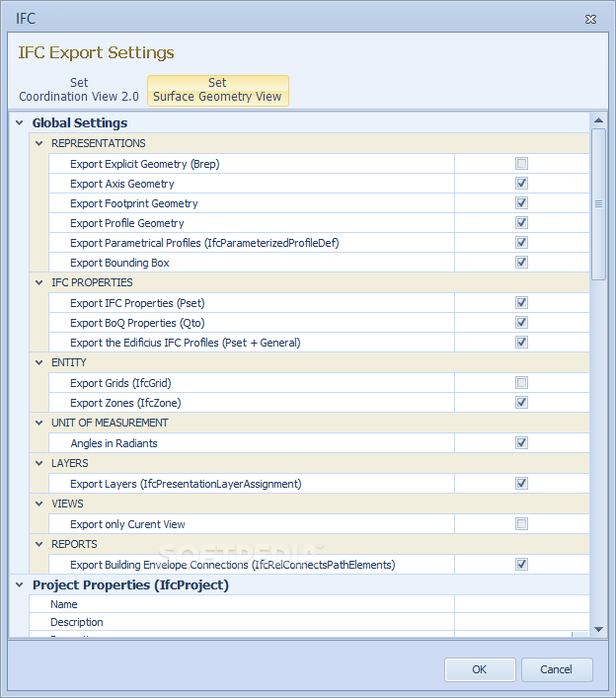Viewport: 616px width, 698px height.
Task: Close the IFC dialog window
Action: coord(590,19)
